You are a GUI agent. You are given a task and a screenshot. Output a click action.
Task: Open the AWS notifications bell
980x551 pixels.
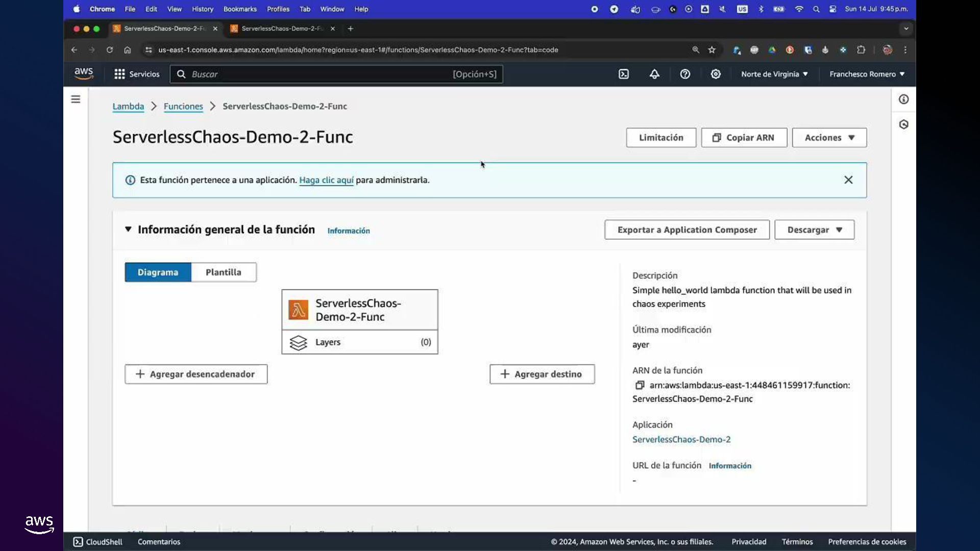click(x=654, y=74)
